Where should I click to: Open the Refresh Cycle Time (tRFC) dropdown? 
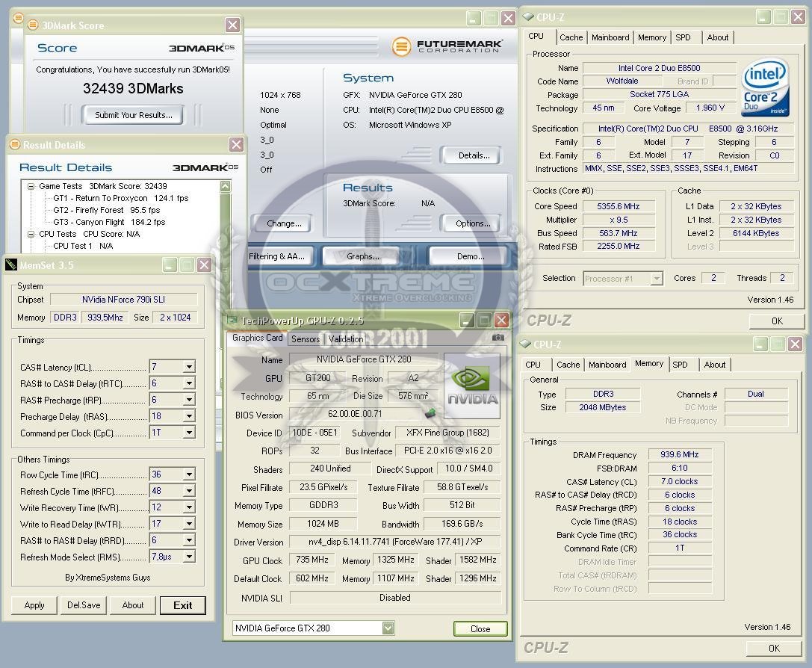(x=189, y=491)
